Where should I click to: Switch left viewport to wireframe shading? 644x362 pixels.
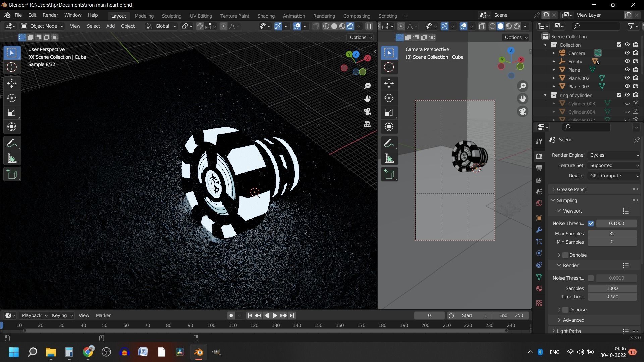326,26
